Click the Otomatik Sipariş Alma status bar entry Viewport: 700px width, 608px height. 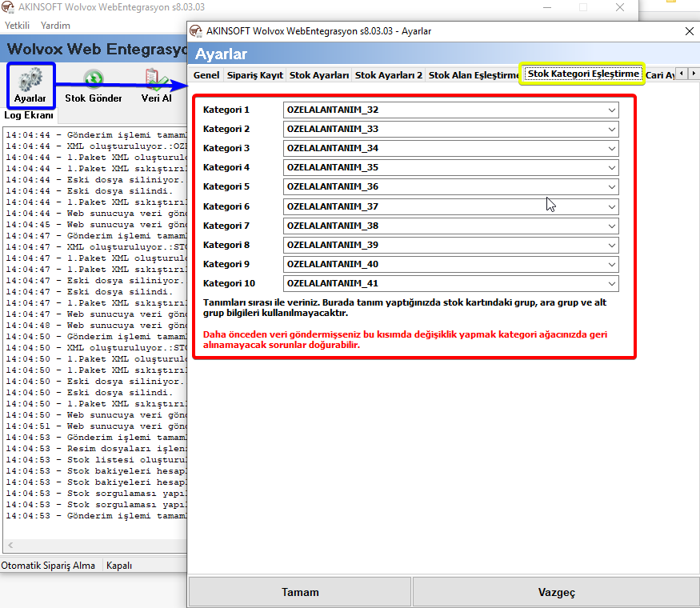tap(48, 566)
